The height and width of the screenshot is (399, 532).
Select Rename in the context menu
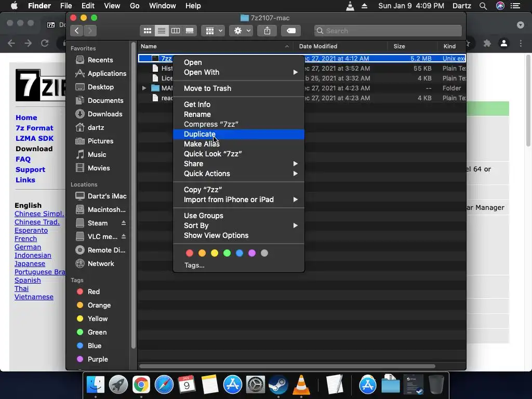(238, 114)
